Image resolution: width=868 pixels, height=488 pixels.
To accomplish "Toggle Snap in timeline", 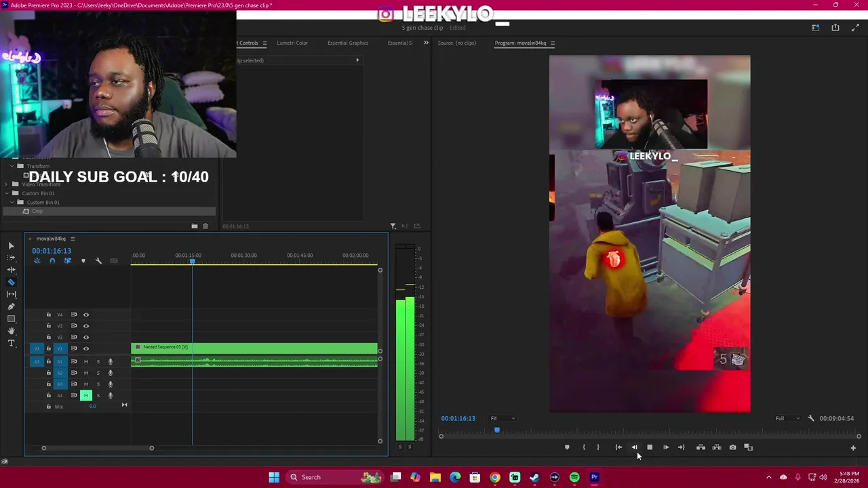I will pos(52,261).
